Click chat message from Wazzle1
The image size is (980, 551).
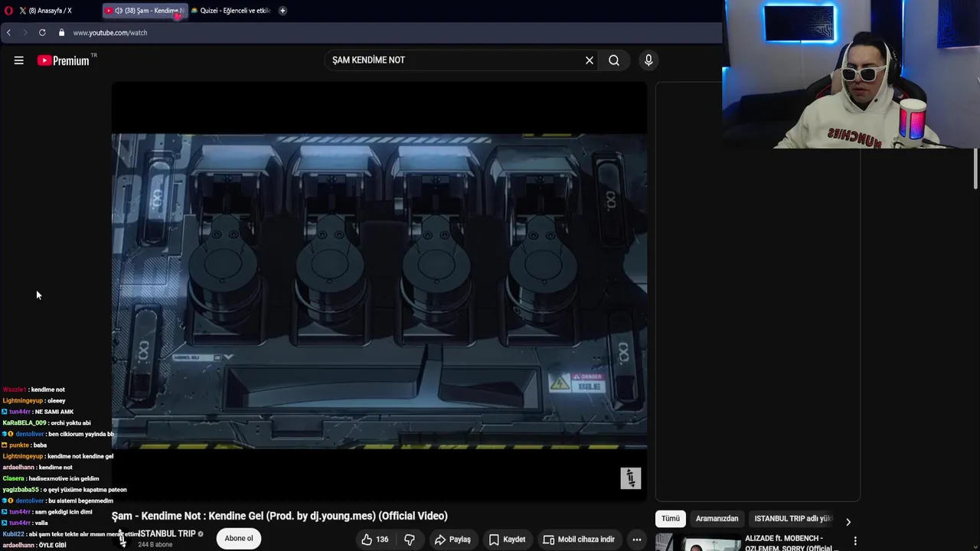34,390
